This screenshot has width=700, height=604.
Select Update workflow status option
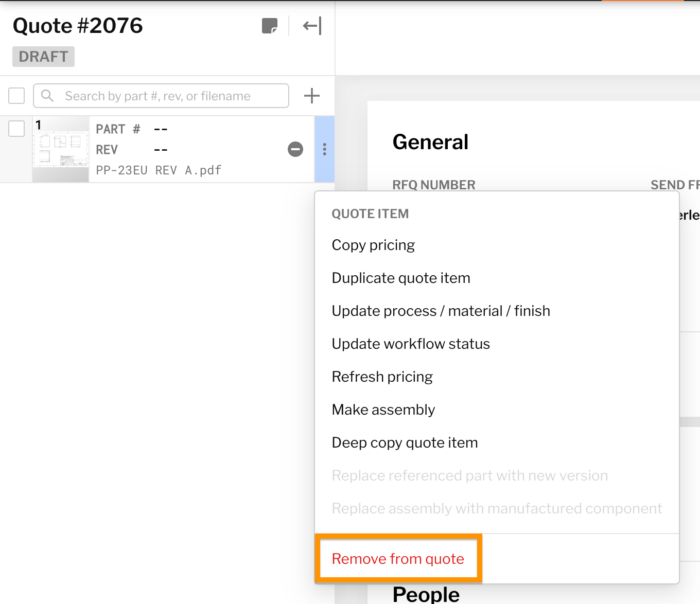pos(411,344)
